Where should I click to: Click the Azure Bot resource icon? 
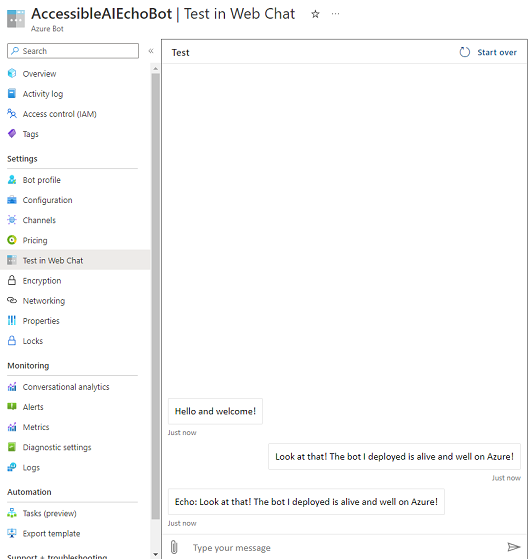coord(16,19)
